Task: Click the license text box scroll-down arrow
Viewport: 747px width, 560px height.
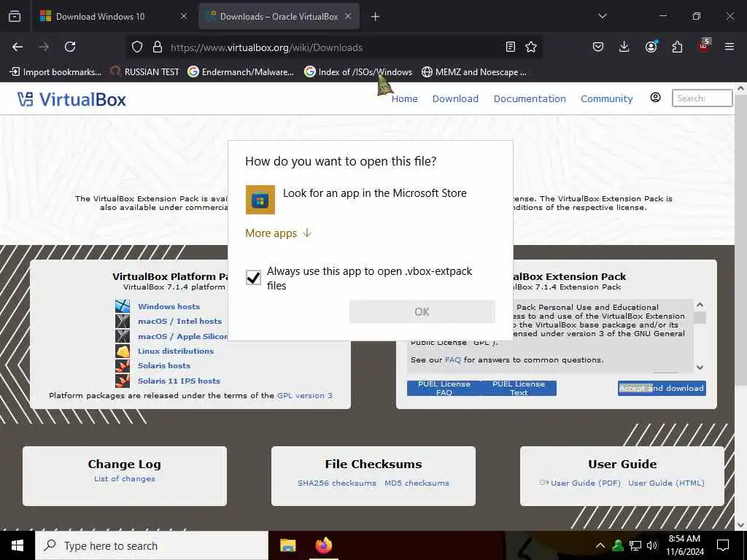Action: 700,367
